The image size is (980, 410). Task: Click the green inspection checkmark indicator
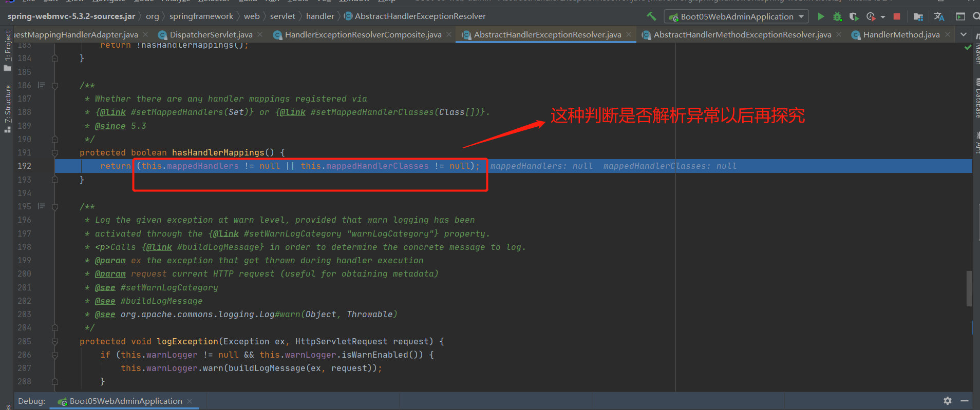[968, 47]
